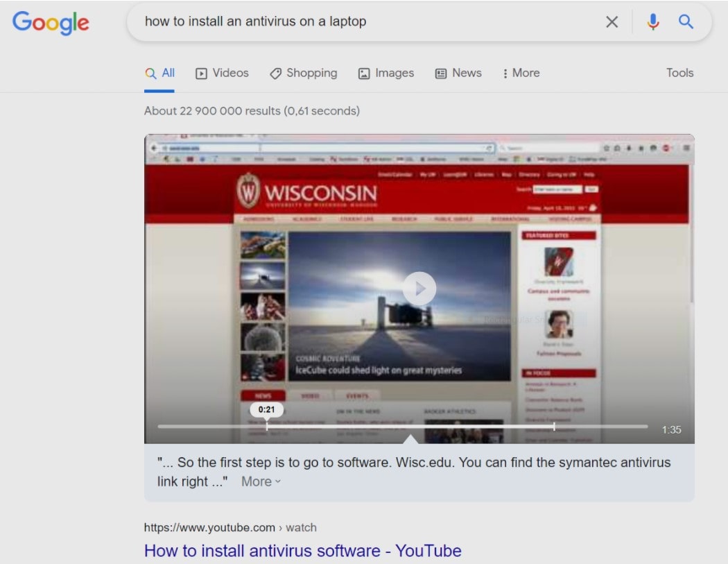The width and height of the screenshot is (728, 564).
Task: Play the featured video
Action: pos(419,289)
